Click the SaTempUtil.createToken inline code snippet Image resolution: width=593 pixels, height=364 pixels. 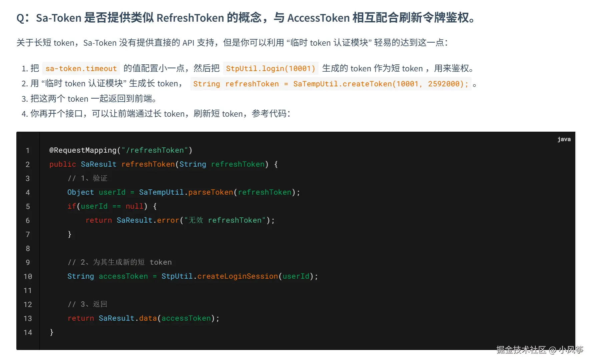331,84
